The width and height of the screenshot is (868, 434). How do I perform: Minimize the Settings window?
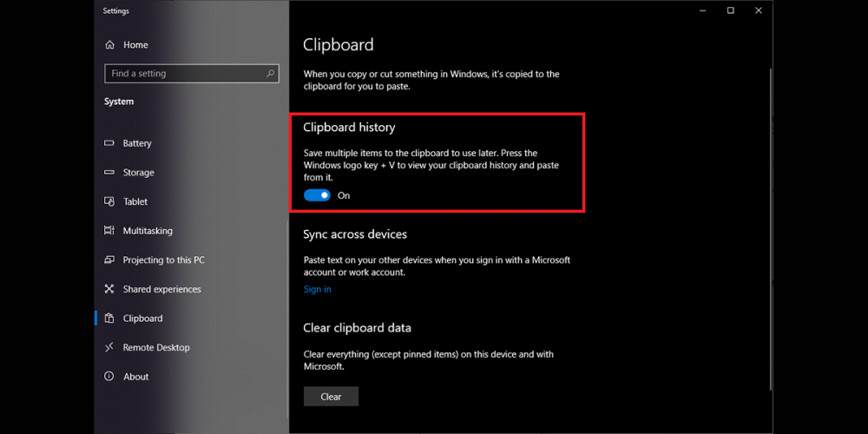pyautogui.click(x=702, y=10)
